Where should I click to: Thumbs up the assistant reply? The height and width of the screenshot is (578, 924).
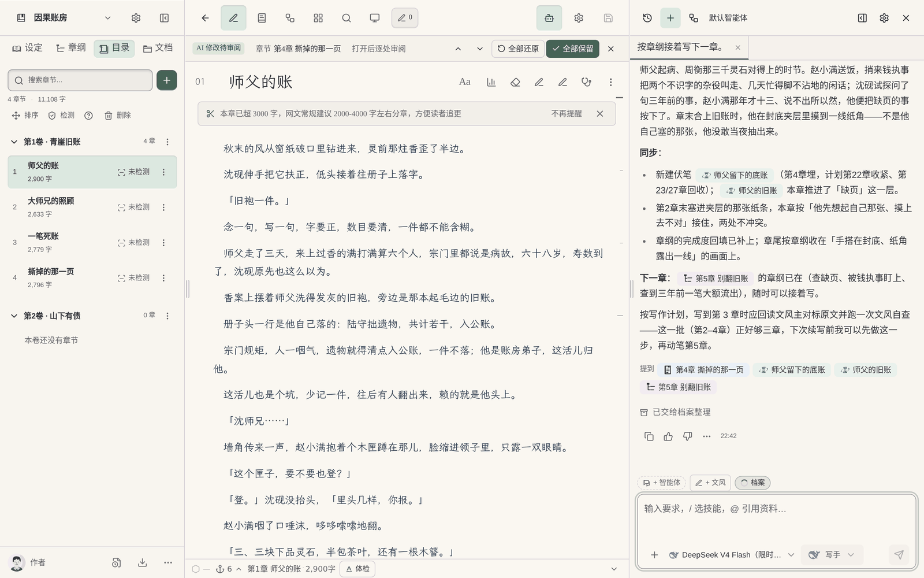click(x=668, y=436)
